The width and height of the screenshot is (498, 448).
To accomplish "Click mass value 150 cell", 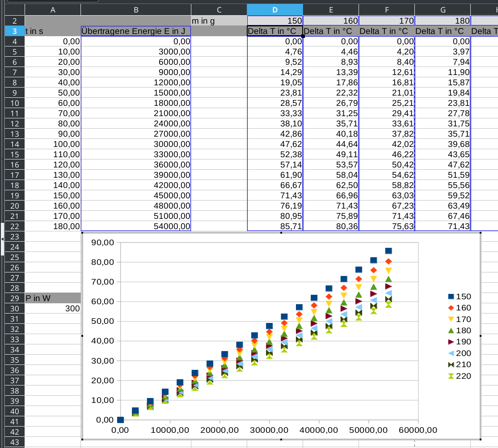I will (275, 21).
